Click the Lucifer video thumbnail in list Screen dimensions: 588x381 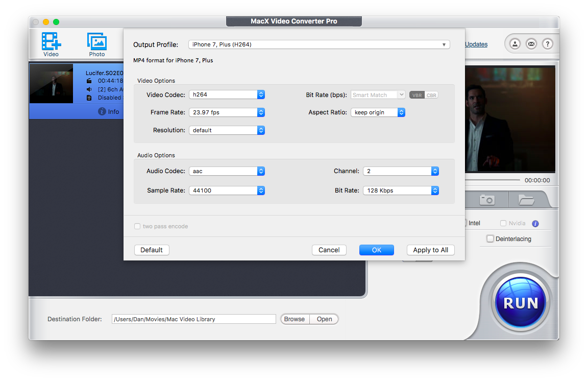coord(51,83)
